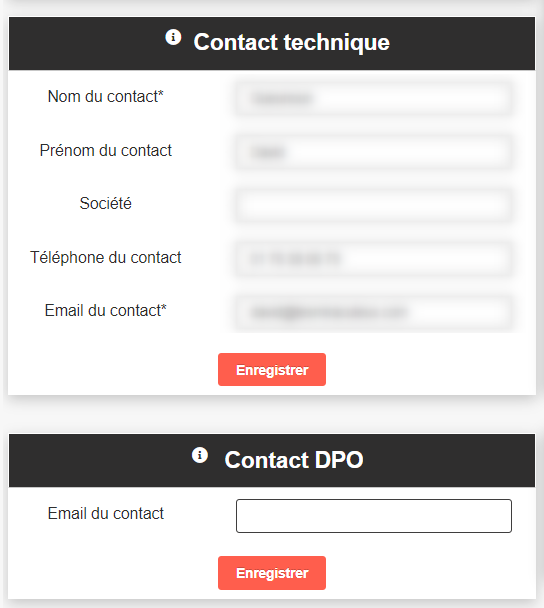The width and height of the screenshot is (544, 608).
Task: Click the empty Contact DPO email field
Action: 374,516
